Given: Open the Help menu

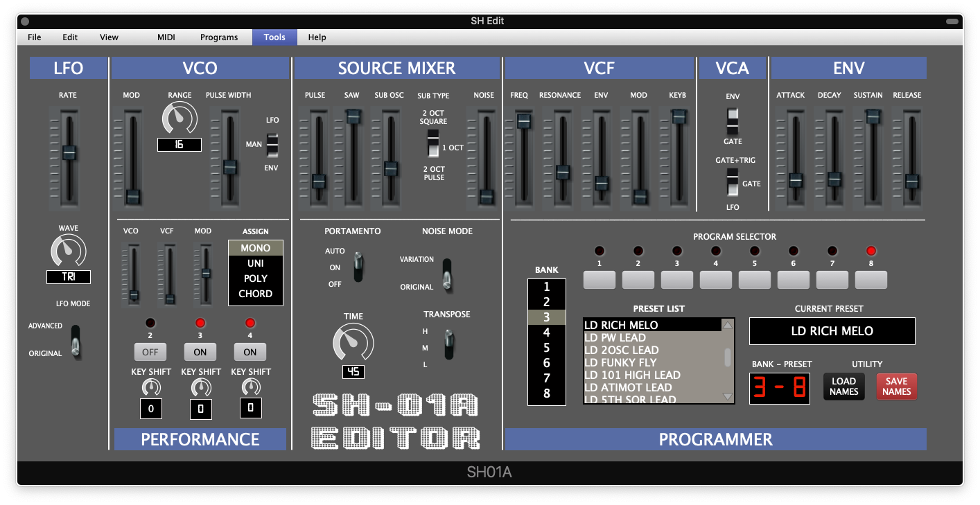Looking at the screenshot, I should point(317,37).
